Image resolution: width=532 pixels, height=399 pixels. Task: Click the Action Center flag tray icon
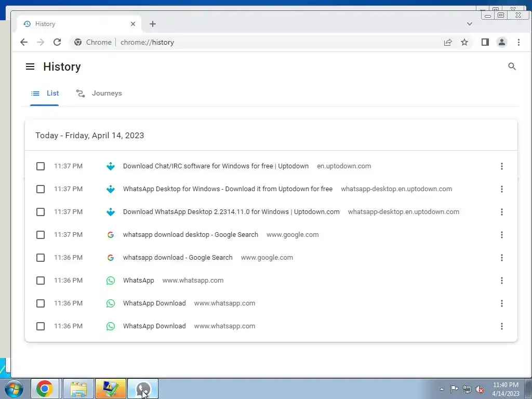pyautogui.click(x=454, y=389)
